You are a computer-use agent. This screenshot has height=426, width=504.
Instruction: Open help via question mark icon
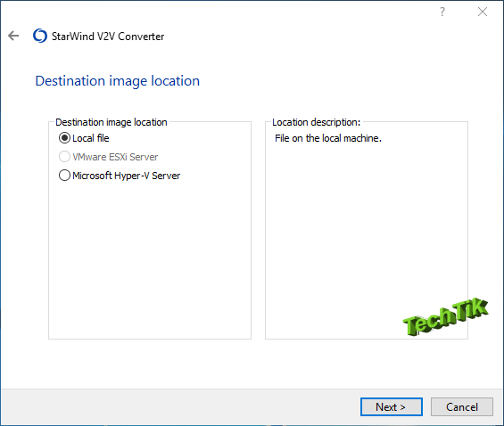pos(442,12)
